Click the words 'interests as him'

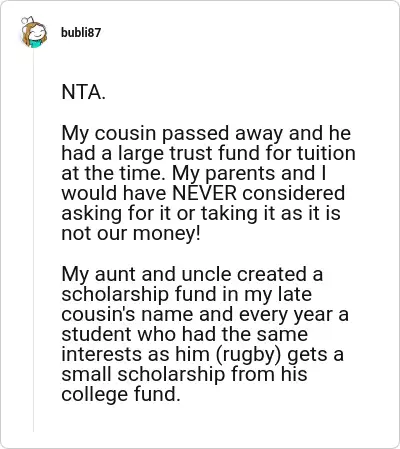click(x=135, y=354)
